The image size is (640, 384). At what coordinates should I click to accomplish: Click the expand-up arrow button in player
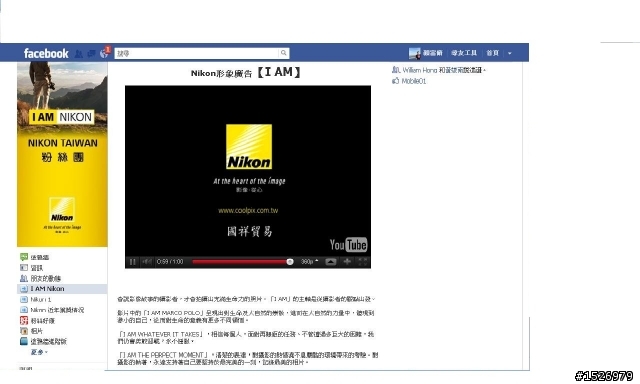tap(331, 262)
